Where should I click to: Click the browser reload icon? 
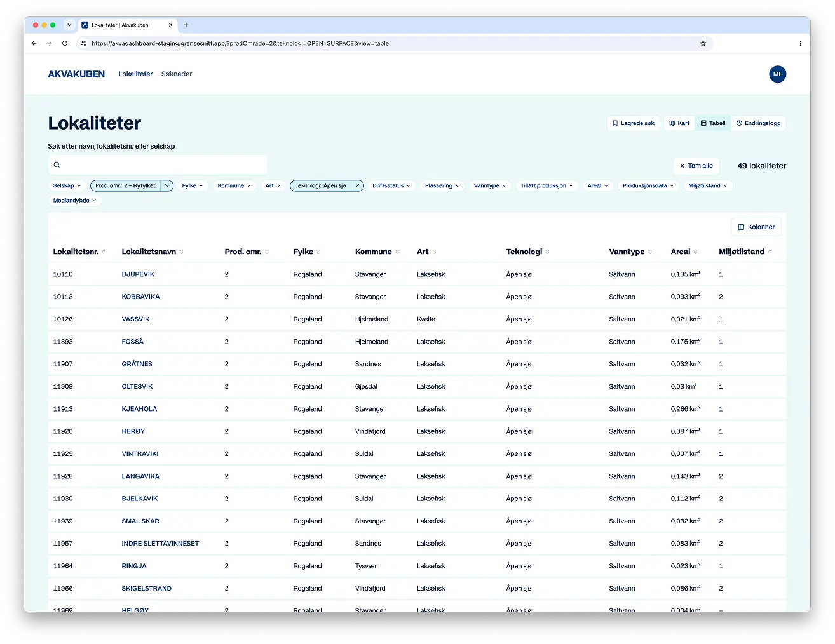coord(65,43)
